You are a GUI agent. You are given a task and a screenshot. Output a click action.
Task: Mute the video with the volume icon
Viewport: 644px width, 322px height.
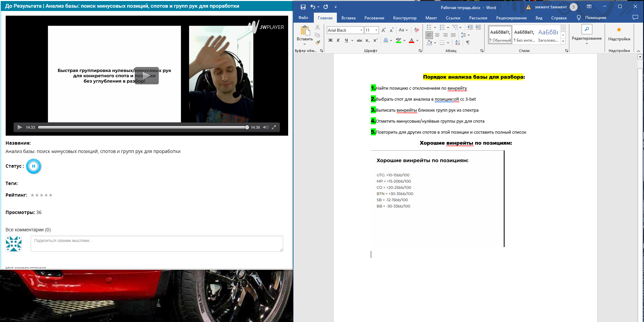265,127
